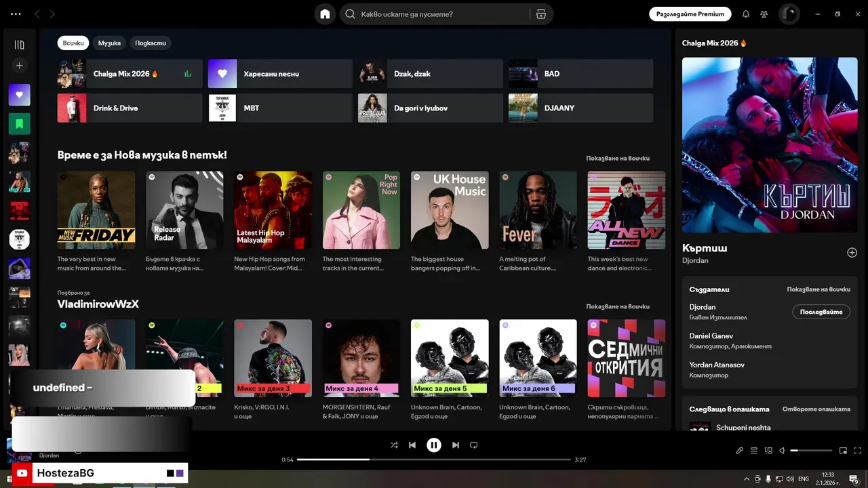Go to the Spotify Home screen
The height and width of the screenshot is (488, 868).
click(x=325, y=14)
